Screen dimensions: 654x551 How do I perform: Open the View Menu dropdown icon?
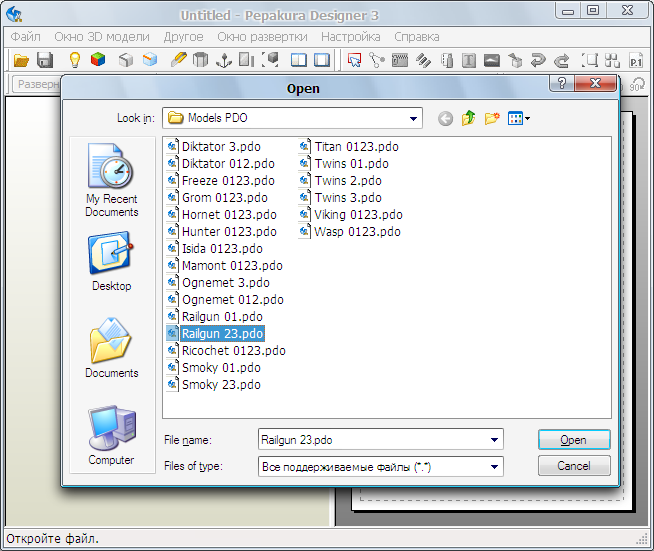(x=519, y=118)
